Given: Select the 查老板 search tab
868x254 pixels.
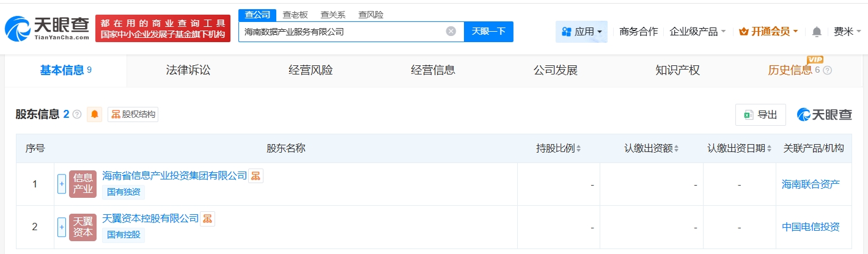Looking at the screenshot, I should point(295,15).
